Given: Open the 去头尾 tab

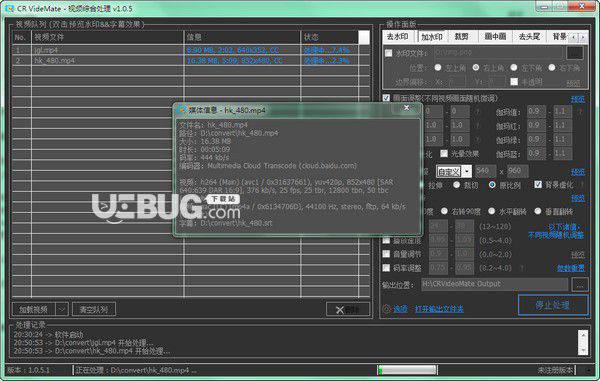Looking at the screenshot, I should 529,37.
